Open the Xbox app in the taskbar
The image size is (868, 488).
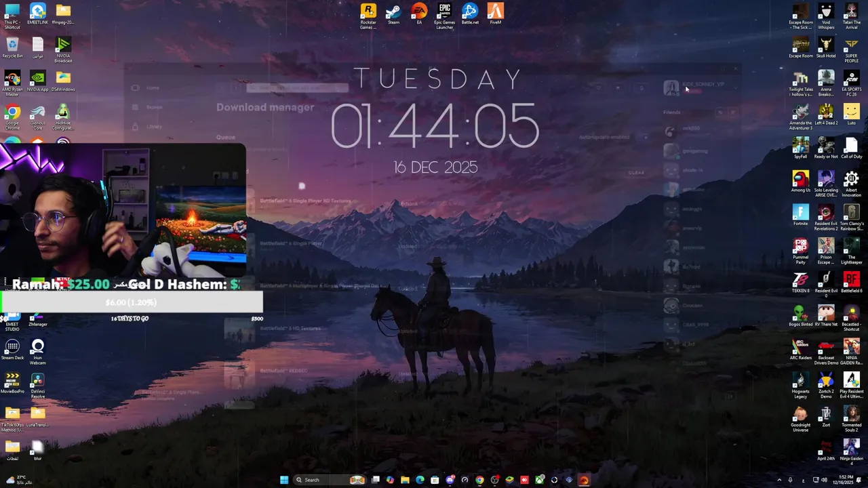point(539,480)
